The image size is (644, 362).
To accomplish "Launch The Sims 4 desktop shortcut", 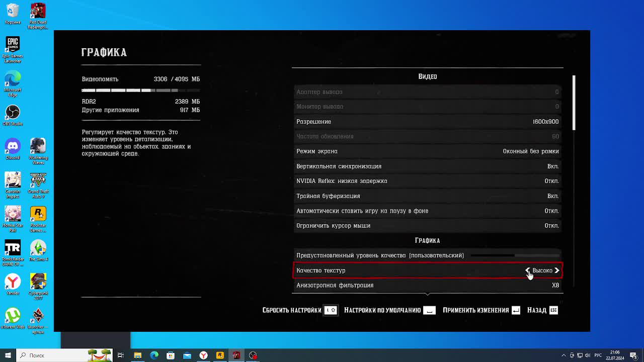I will coord(38,250).
